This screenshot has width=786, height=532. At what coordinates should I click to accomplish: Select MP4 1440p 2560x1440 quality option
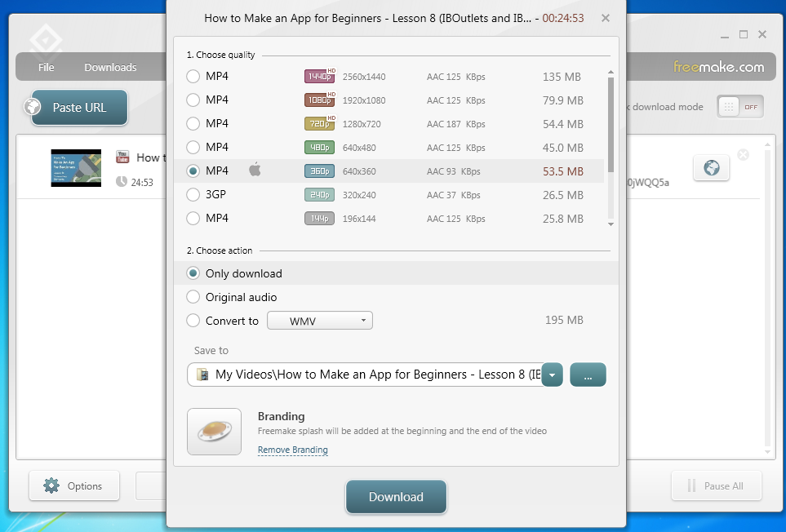coord(193,76)
